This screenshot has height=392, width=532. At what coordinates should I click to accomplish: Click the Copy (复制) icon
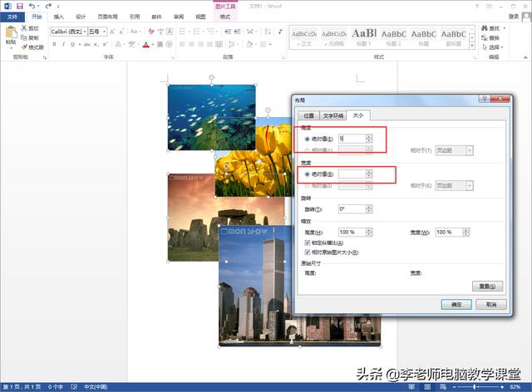click(24, 37)
